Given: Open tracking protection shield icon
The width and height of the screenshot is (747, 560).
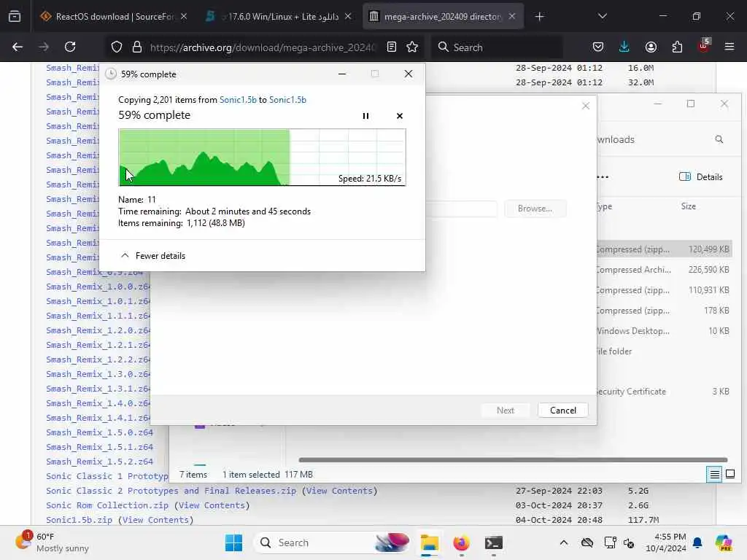Looking at the screenshot, I should coord(116,47).
